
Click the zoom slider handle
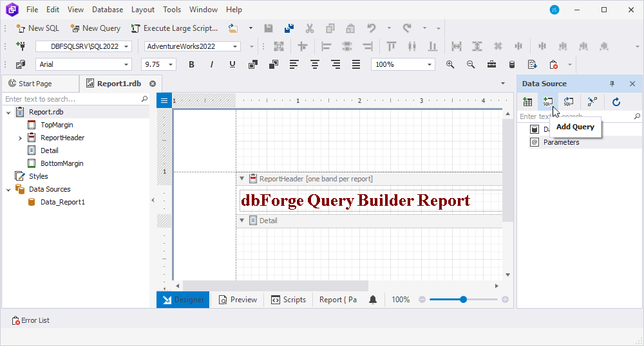[x=463, y=300]
